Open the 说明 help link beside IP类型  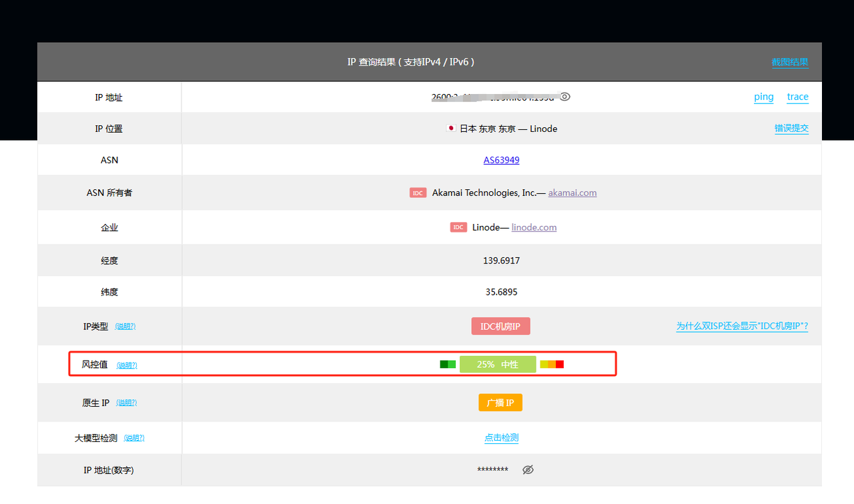pyautogui.click(x=125, y=327)
